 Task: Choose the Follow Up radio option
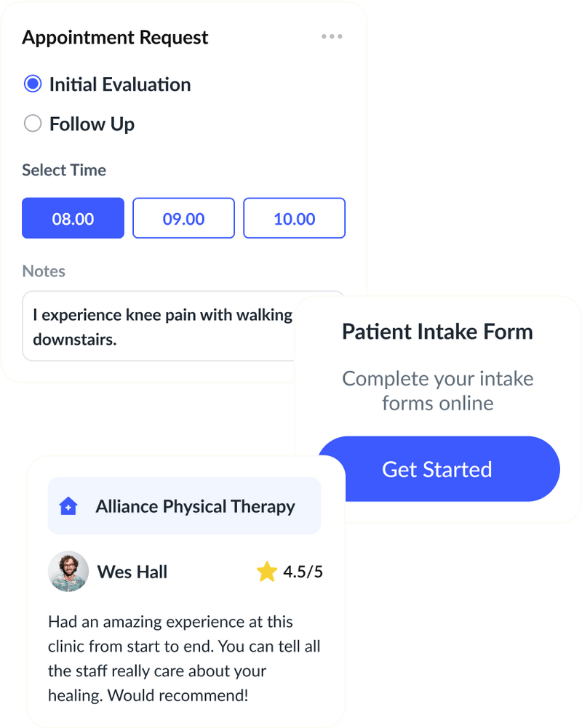tap(33, 124)
